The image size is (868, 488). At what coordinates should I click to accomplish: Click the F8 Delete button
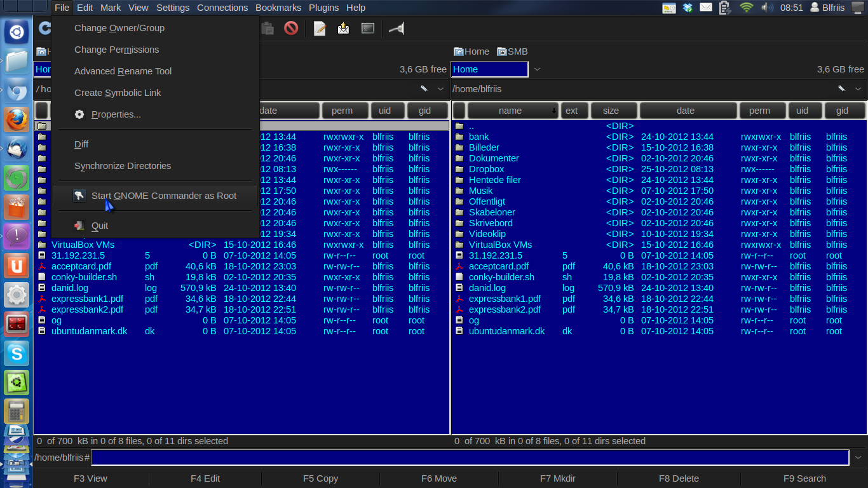pos(679,478)
